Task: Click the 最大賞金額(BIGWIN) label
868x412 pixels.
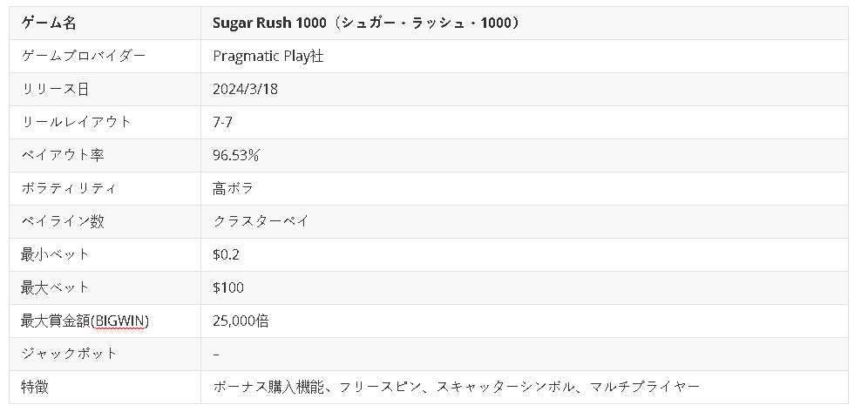Action: pyautogui.click(x=85, y=321)
